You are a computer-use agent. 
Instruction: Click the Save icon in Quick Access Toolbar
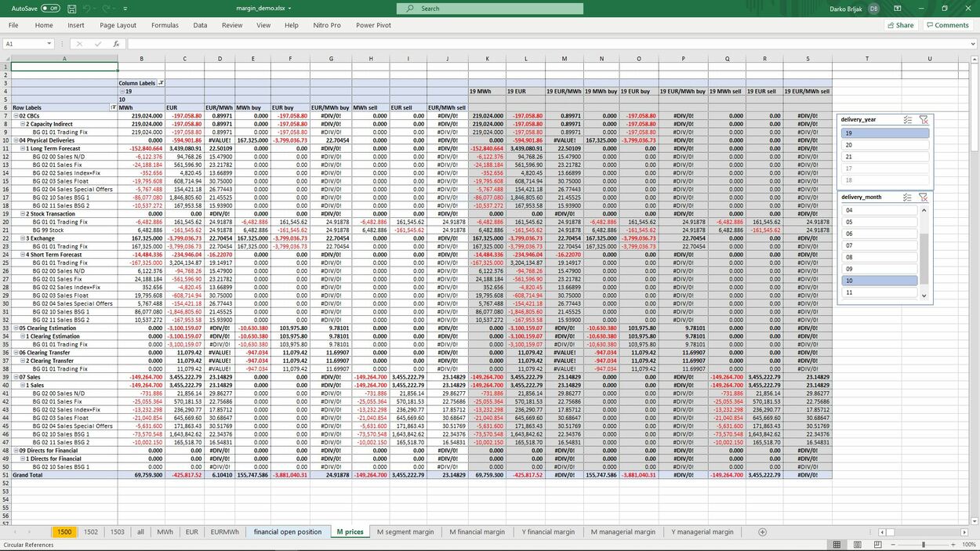click(71, 8)
